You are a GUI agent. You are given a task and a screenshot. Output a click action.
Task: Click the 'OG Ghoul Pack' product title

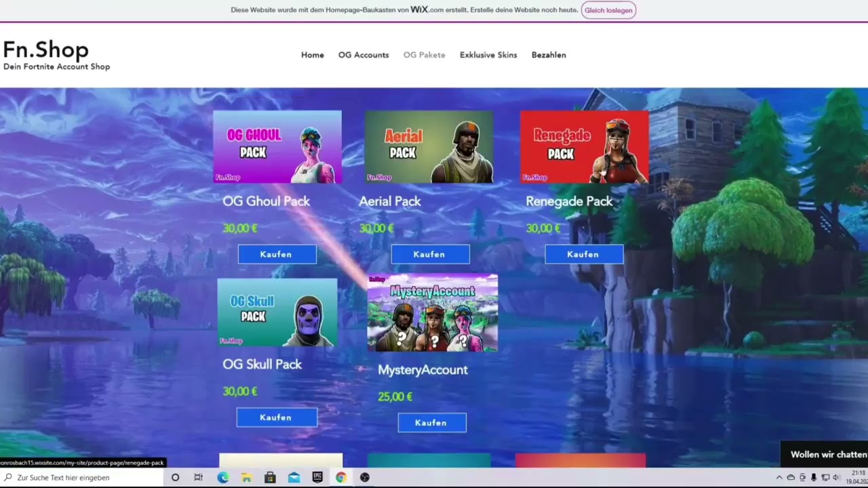pyautogui.click(x=266, y=201)
